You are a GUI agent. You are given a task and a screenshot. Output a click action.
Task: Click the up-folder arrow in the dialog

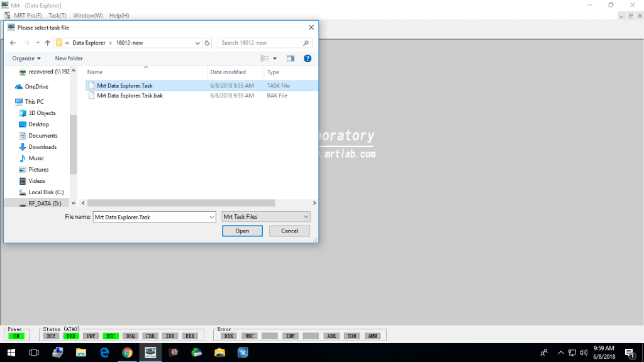47,43
